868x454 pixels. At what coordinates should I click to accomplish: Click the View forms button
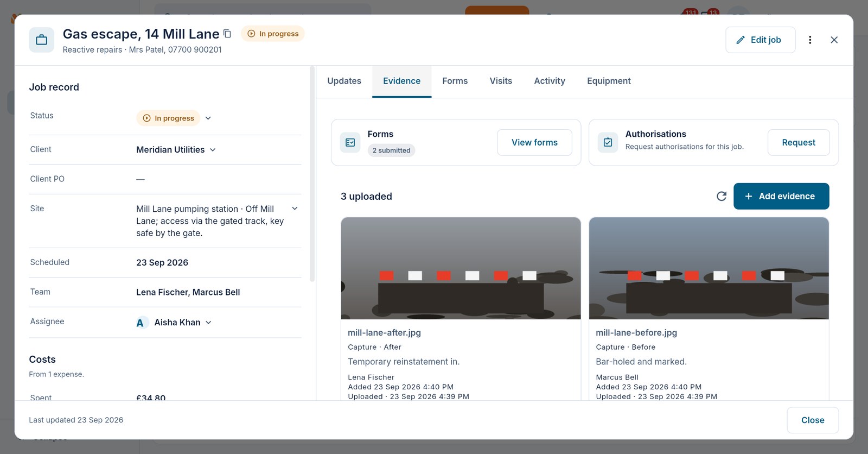point(534,142)
